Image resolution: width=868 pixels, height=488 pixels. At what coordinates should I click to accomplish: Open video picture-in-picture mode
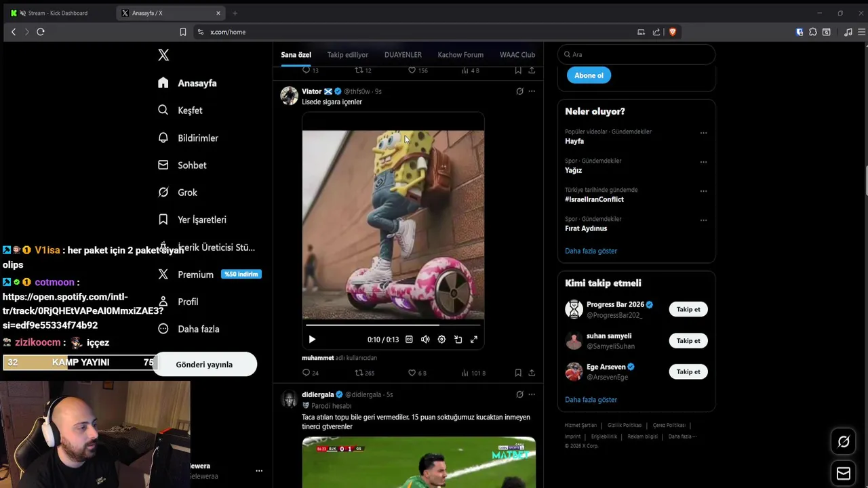pos(458,340)
